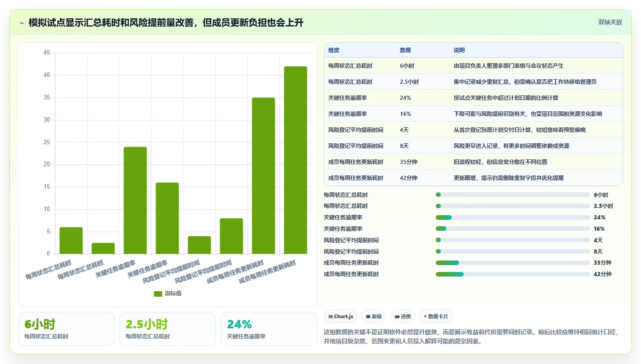Click the y-axis label 25

pyautogui.click(x=47, y=142)
